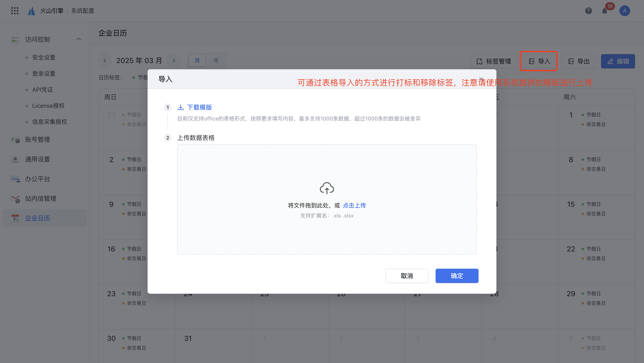Switch the calendar to 年 view
The width and height of the screenshot is (644, 363).
click(x=216, y=60)
